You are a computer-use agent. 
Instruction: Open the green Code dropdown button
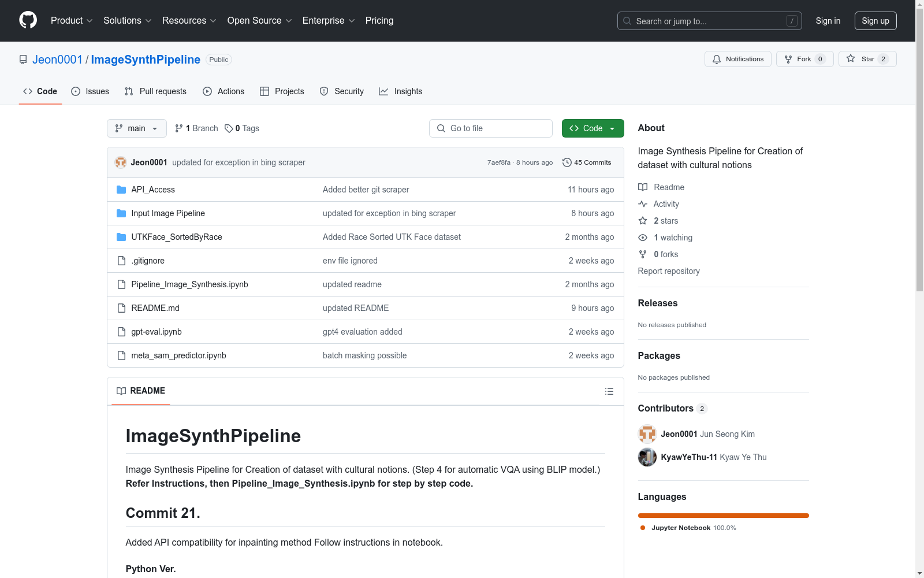coord(593,128)
